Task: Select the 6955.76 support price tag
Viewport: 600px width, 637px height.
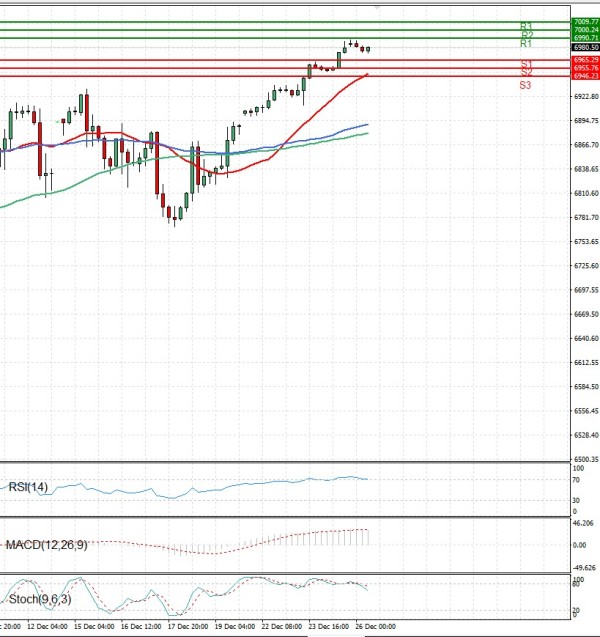Action: click(x=585, y=68)
